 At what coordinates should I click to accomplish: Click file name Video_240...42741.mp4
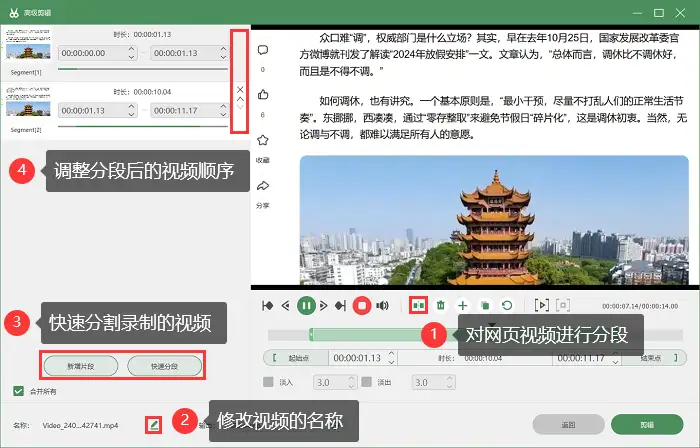[80, 425]
